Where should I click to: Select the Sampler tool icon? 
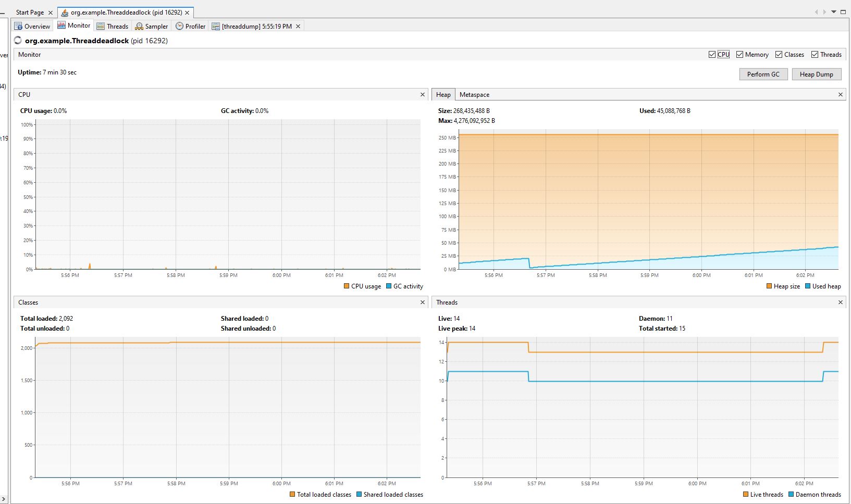tap(139, 26)
